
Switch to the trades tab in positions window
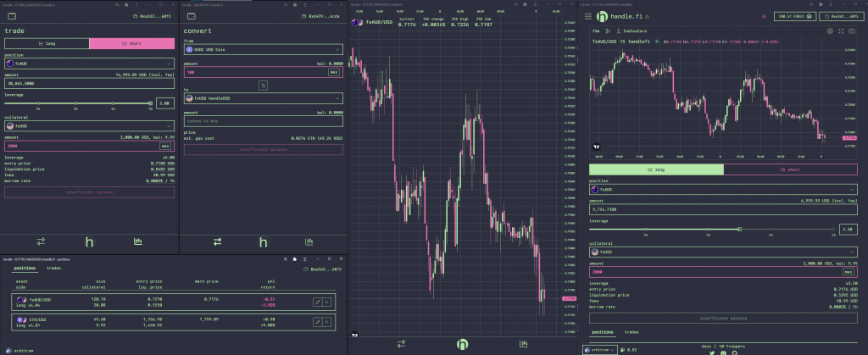tap(53, 268)
